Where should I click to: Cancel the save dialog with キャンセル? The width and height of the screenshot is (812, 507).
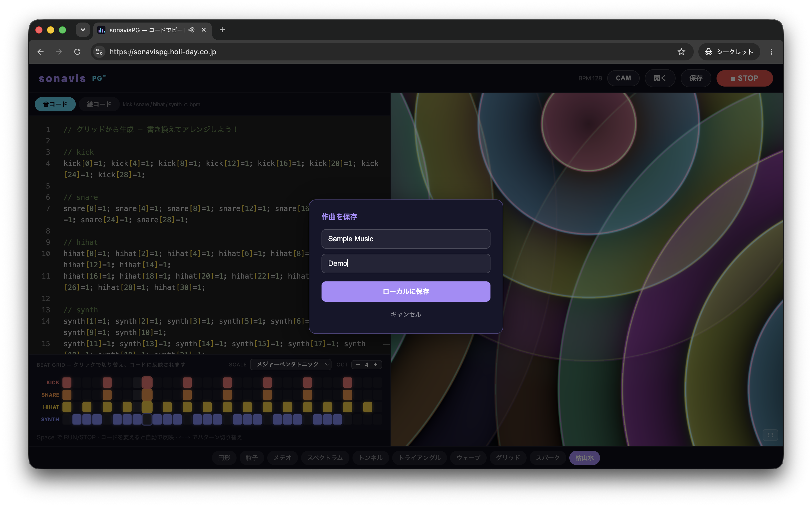pyautogui.click(x=405, y=314)
